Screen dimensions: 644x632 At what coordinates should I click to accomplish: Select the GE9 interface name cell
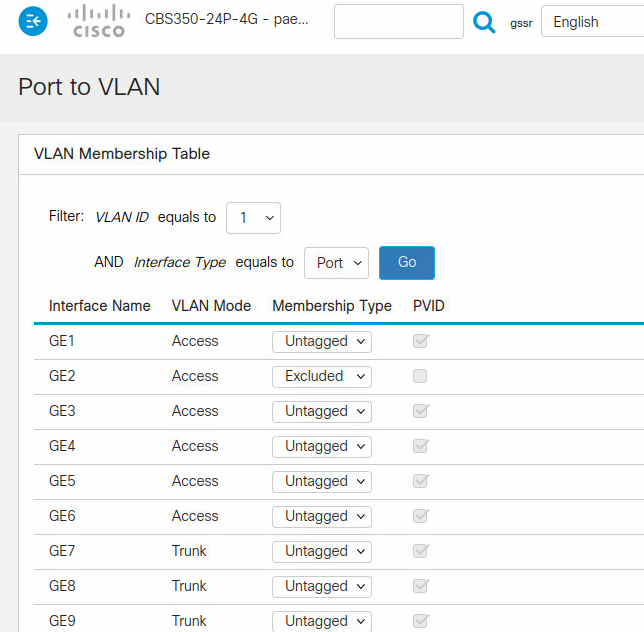coord(62,621)
